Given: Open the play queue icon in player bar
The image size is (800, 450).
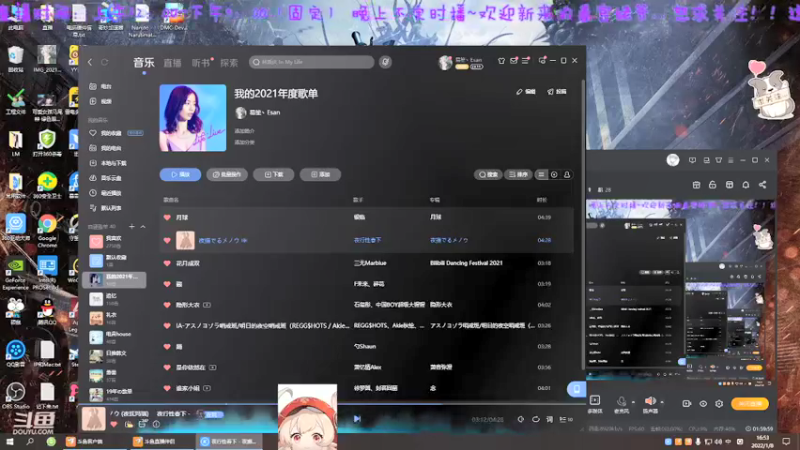Looking at the screenshot, I should click(x=565, y=419).
